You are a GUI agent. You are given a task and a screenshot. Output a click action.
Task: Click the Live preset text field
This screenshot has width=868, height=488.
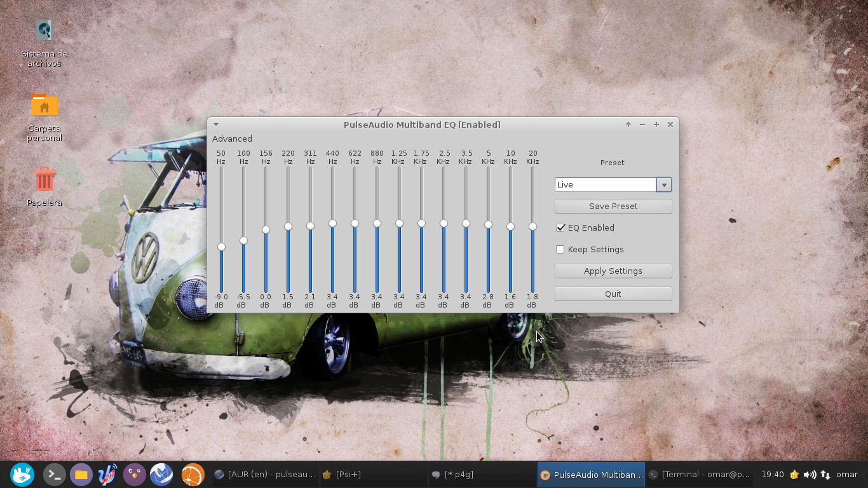click(606, 185)
